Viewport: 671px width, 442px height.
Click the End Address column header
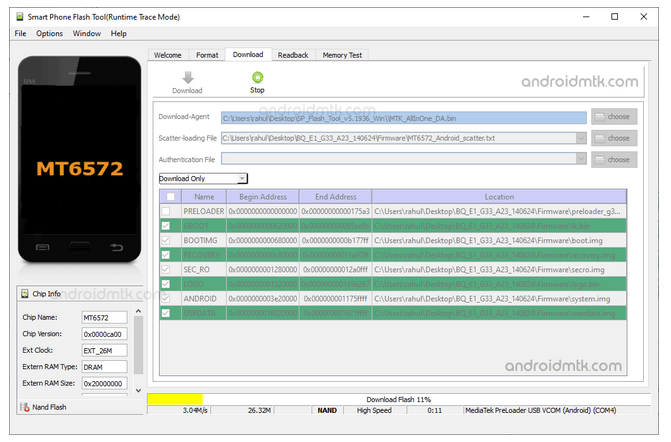(x=336, y=197)
